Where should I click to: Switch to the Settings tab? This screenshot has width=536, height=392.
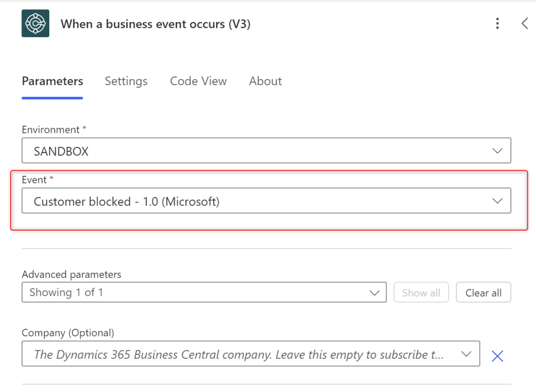coord(126,81)
